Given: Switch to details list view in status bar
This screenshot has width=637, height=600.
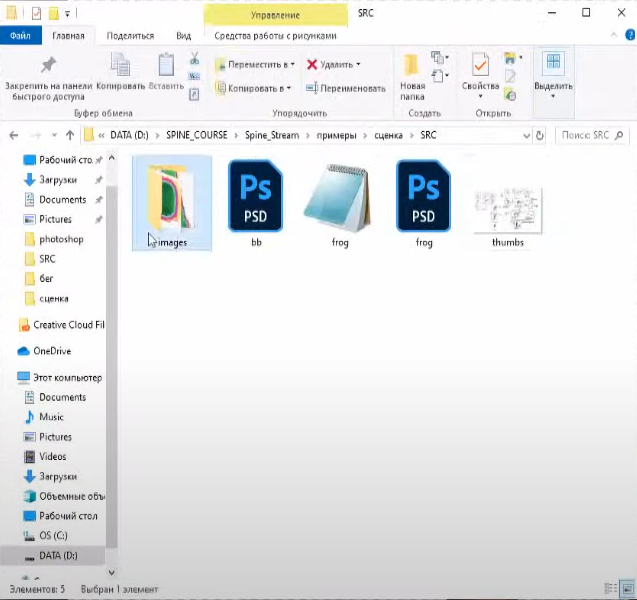Looking at the screenshot, I should [611, 588].
